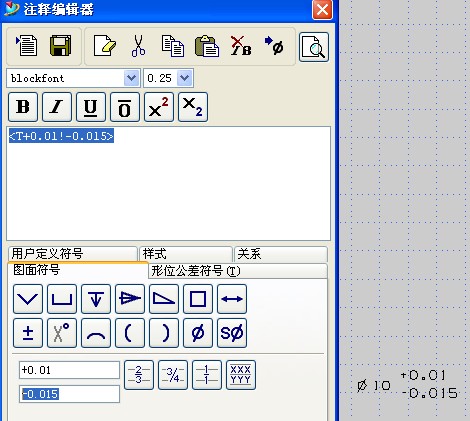This screenshot has height=421, width=470.
Task: Click the 3/4 diagonal fraction button
Action: point(173,375)
